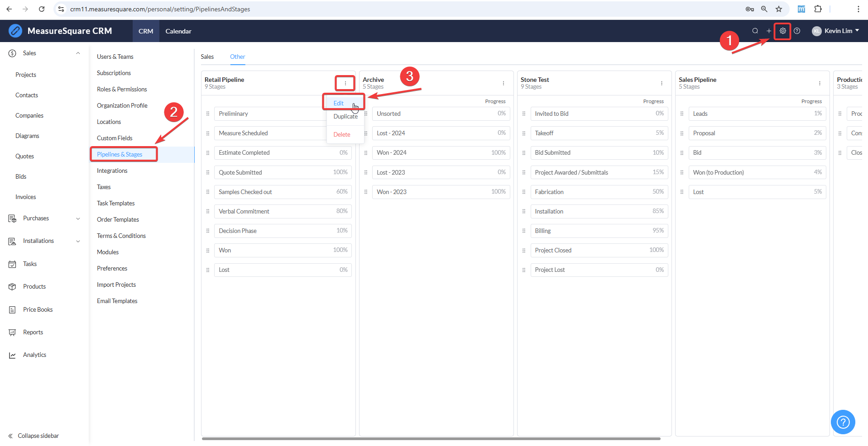Select the 'Project Closed' stage
868x446 pixels.
599,250
